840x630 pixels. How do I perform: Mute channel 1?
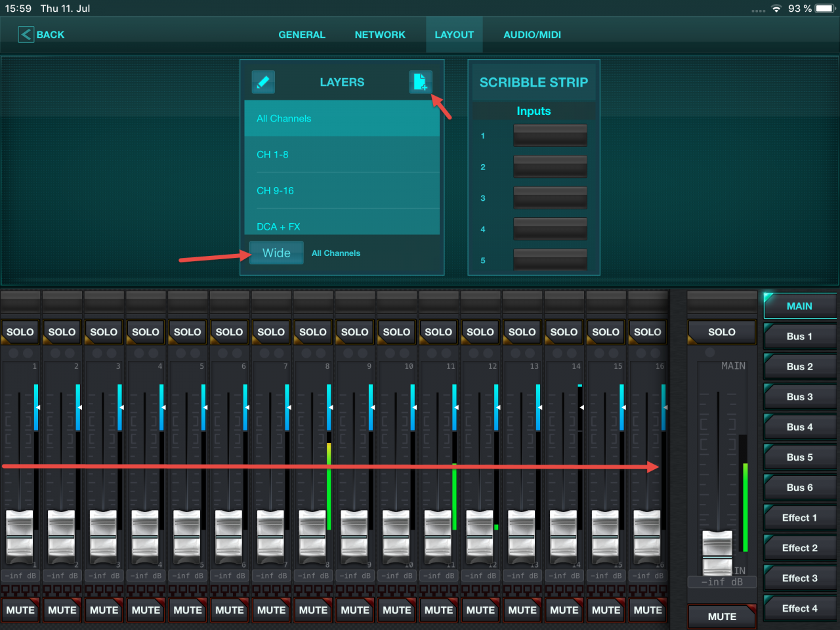20,610
